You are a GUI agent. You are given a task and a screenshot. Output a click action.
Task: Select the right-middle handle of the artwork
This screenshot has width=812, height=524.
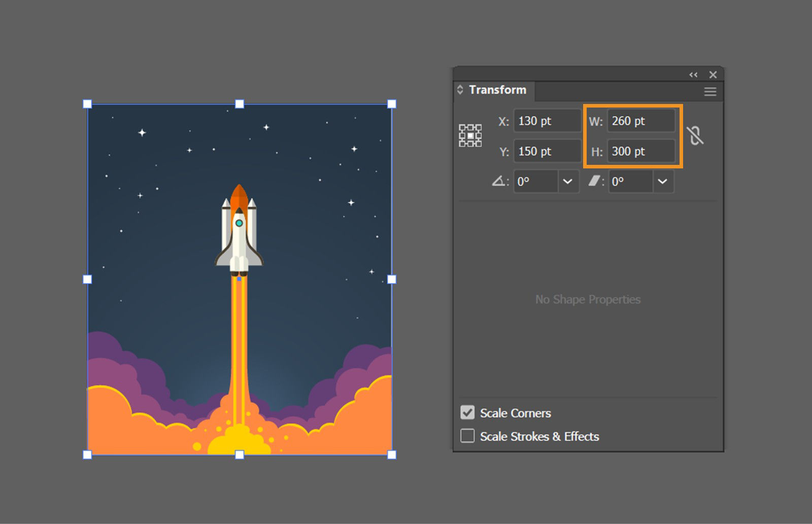pyautogui.click(x=392, y=280)
